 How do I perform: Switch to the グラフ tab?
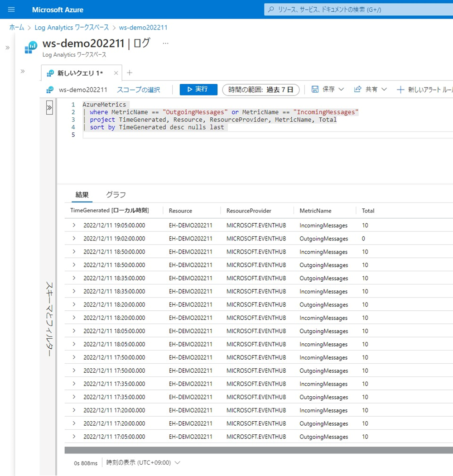point(116,195)
